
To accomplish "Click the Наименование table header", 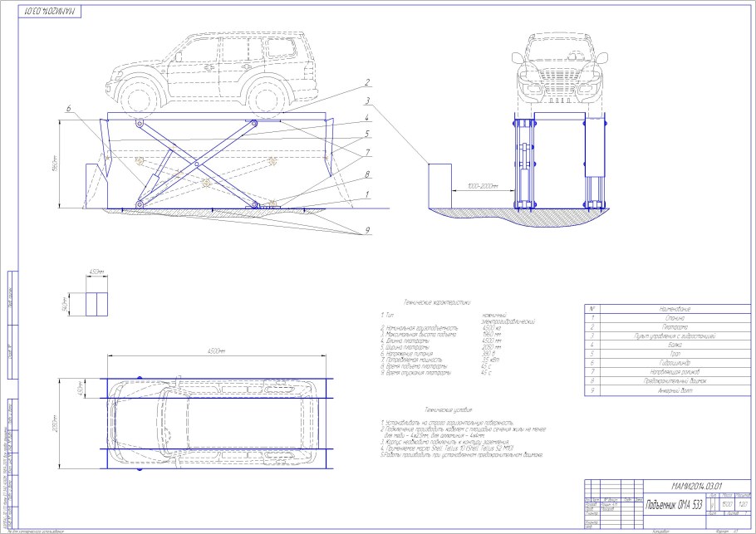I will pyautogui.click(x=675, y=308).
